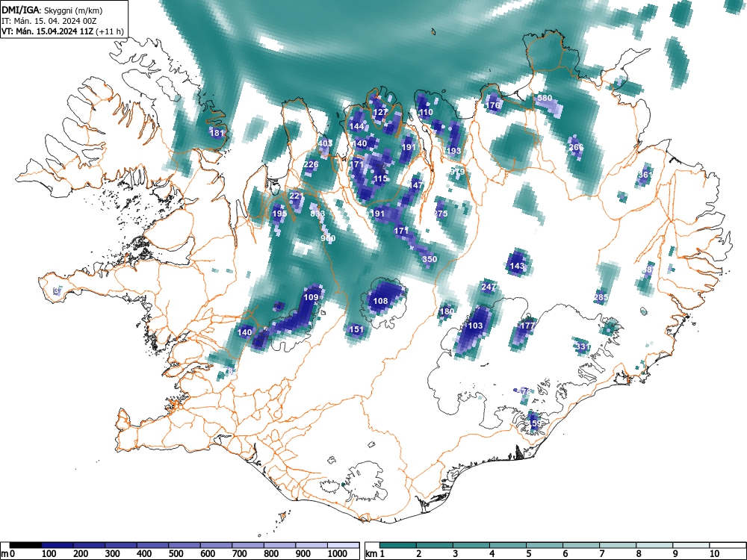Click the visibility value '176' on the map
This screenshot has width=747, height=560.
pyautogui.click(x=494, y=105)
